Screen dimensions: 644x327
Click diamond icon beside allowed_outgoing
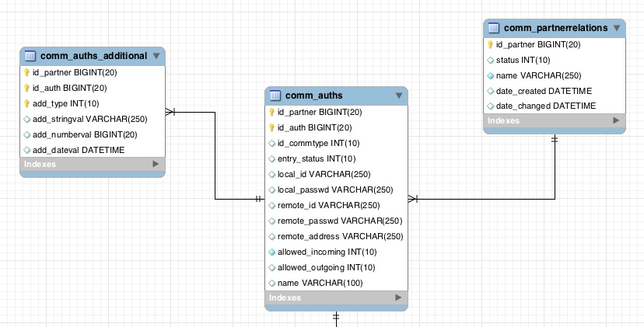[272, 268]
